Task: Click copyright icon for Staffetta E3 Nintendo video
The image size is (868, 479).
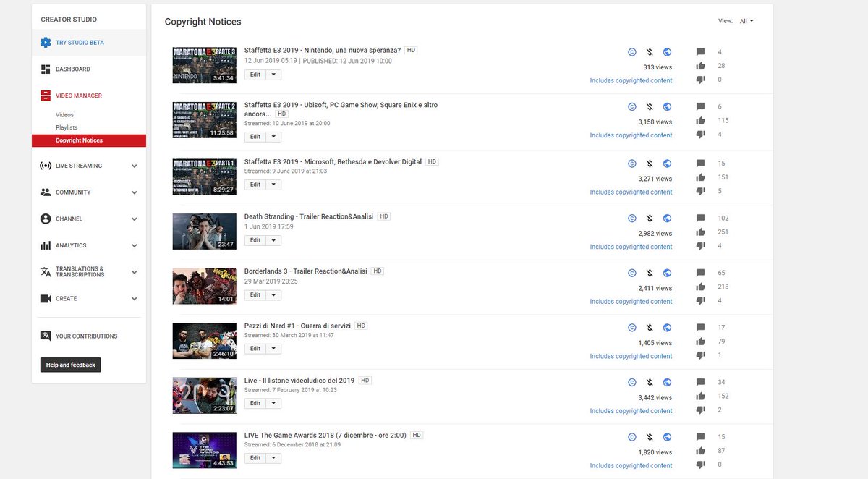Action: 631,51
